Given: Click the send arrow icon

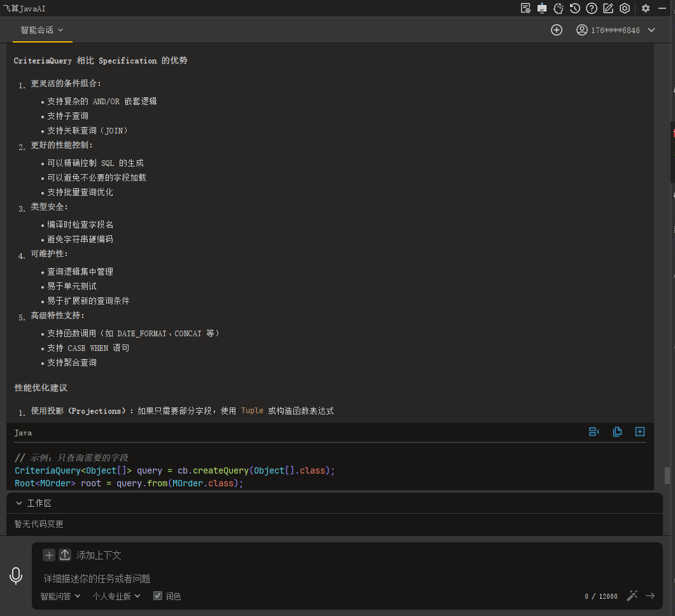Looking at the screenshot, I should coord(650,596).
